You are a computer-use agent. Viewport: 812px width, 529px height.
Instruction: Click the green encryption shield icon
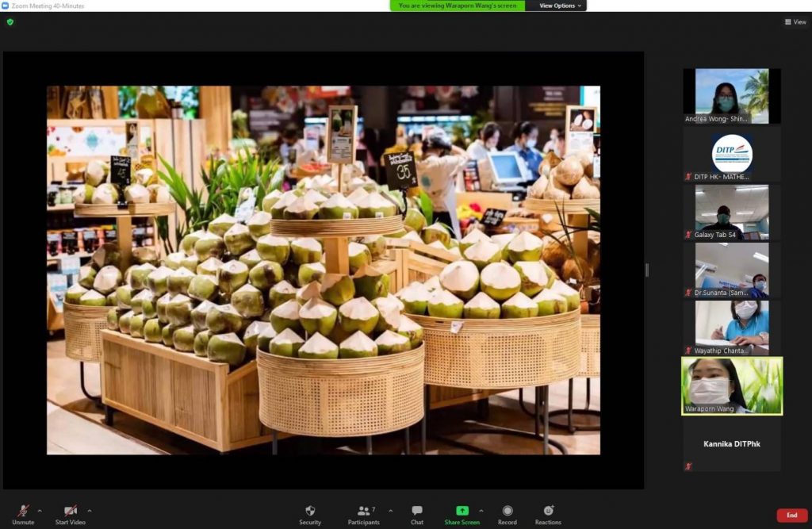(10, 22)
